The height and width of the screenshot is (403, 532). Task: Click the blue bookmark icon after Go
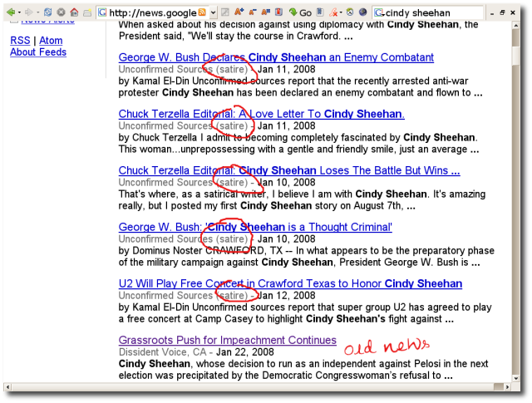319,12
